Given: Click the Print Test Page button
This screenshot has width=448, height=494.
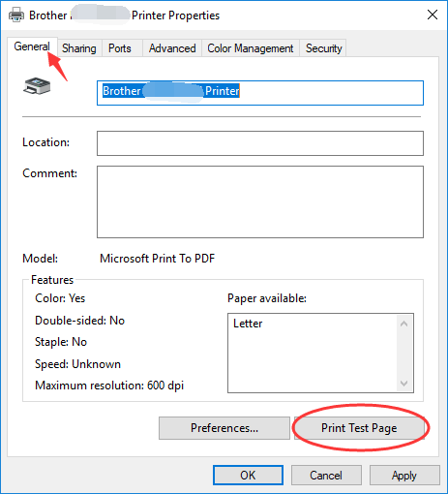Looking at the screenshot, I should (x=359, y=428).
